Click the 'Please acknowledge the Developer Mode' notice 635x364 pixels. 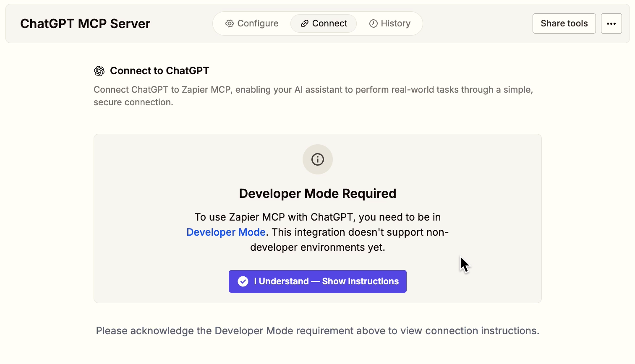tap(318, 331)
